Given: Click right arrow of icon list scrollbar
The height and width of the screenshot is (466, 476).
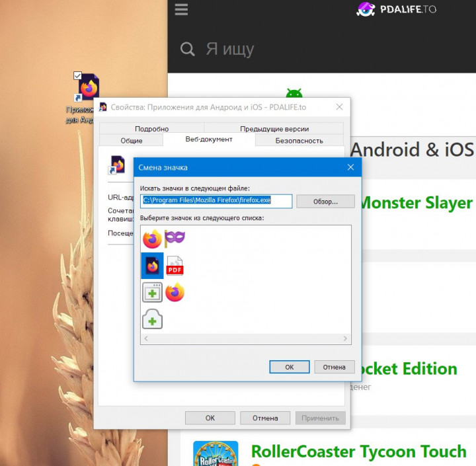Looking at the screenshot, I should [x=346, y=338].
